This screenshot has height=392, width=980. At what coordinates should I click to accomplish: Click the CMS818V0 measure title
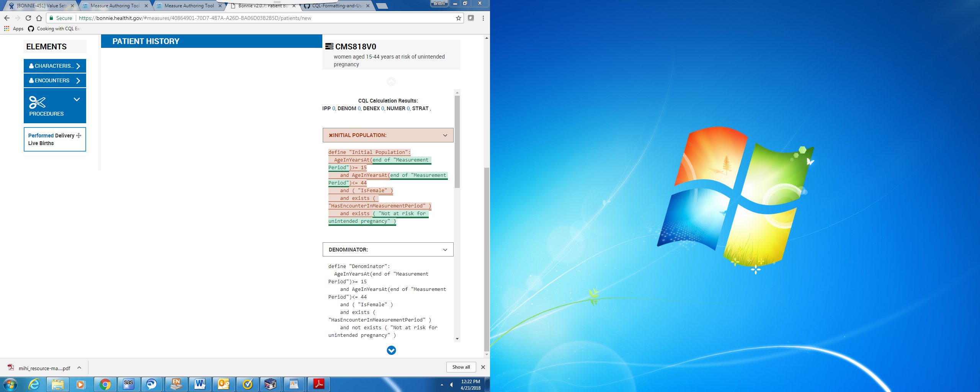(356, 47)
